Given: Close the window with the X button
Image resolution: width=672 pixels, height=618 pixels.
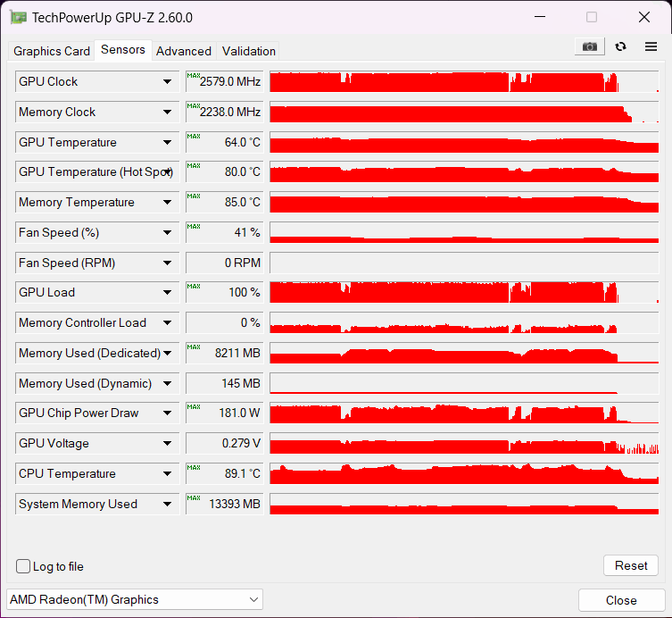Looking at the screenshot, I should pos(644,17).
